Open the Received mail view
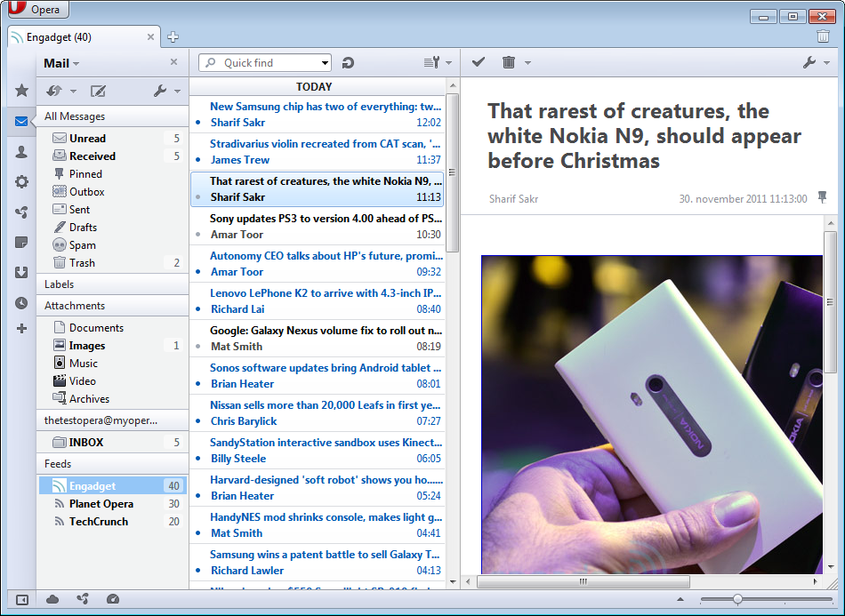The width and height of the screenshot is (845, 616). pyautogui.click(x=112, y=156)
